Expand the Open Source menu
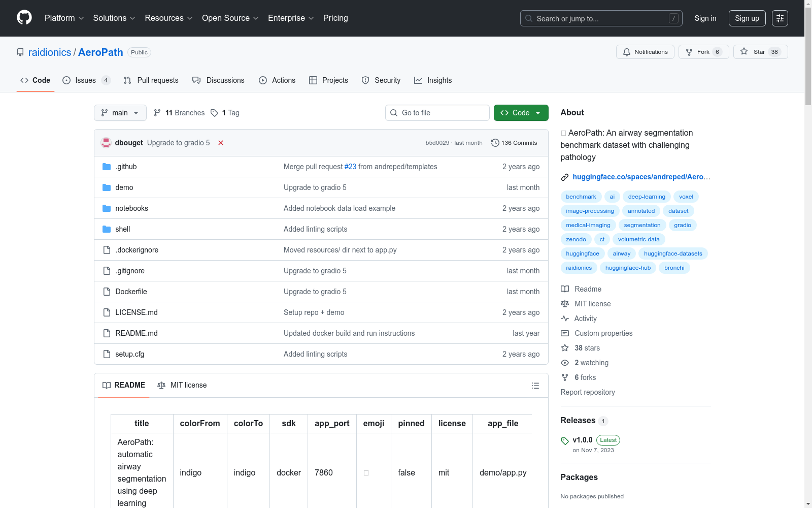Screen dimensions: 812x508 (230, 18)
